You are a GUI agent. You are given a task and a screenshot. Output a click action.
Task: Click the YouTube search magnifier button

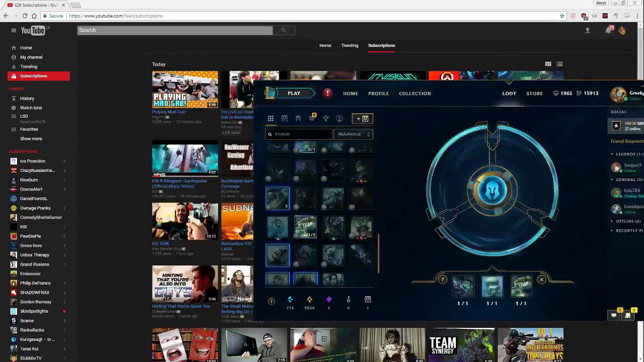click(284, 31)
